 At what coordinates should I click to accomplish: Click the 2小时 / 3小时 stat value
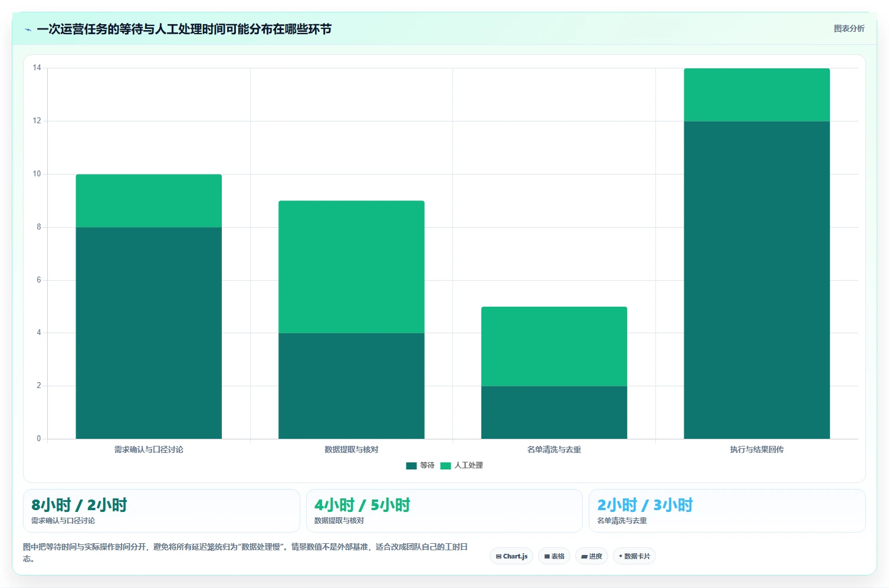(645, 505)
